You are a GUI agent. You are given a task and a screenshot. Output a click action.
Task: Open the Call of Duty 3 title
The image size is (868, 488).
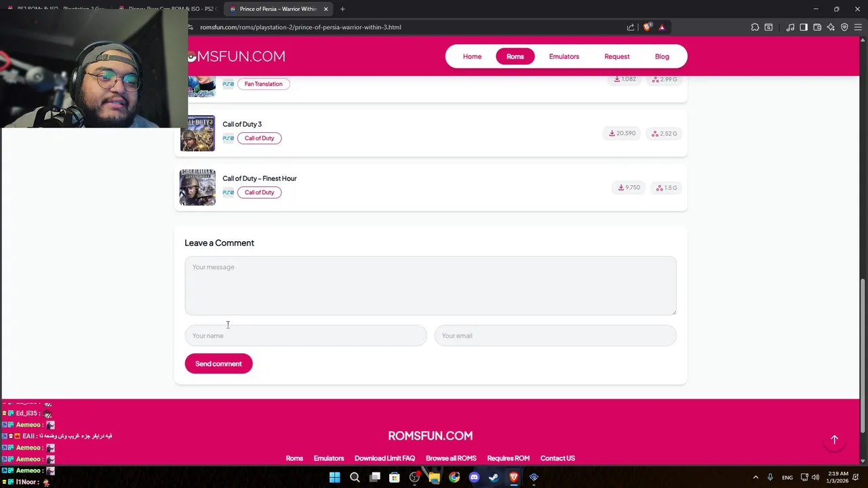(242, 124)
